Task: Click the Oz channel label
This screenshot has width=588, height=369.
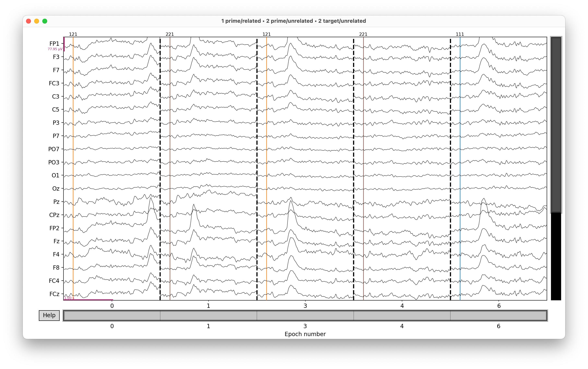Action: coord(56,189)
